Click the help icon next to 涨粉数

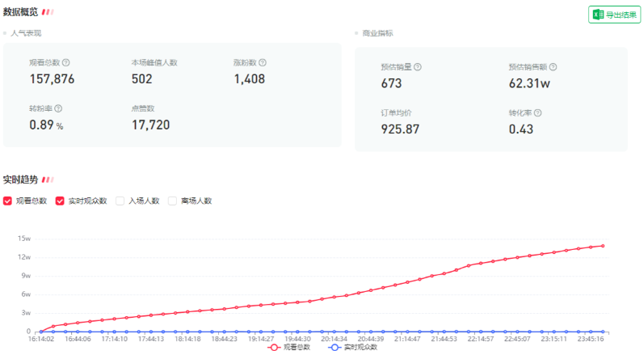tap(263, 62)
